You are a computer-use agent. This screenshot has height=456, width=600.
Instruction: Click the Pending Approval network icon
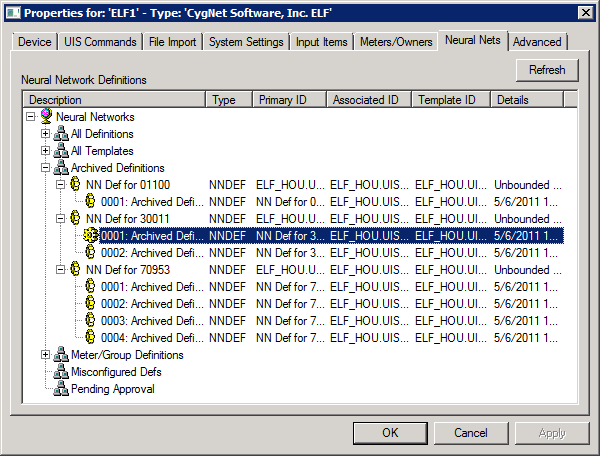61,389
